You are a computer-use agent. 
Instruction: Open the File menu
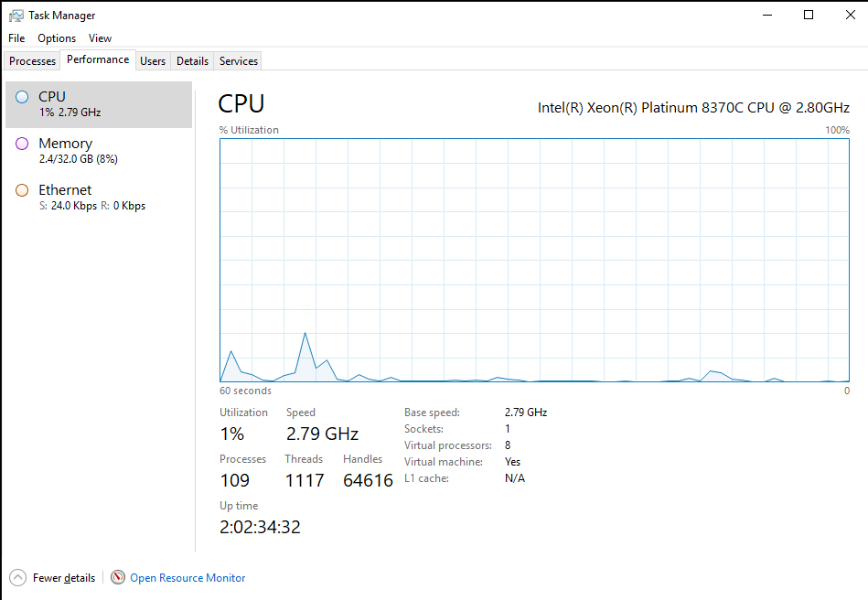[x=16, y=38]
